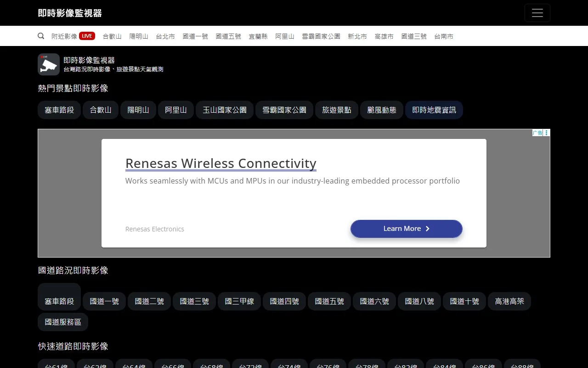Open the 國道服務區 service areas button
The image size is (588, 368).
(63, 322)
